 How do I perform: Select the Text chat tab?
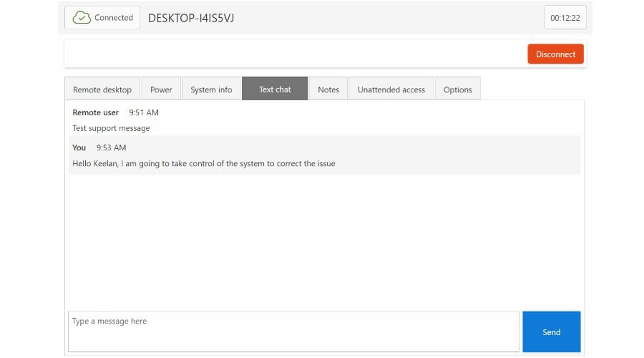(275, 89)
